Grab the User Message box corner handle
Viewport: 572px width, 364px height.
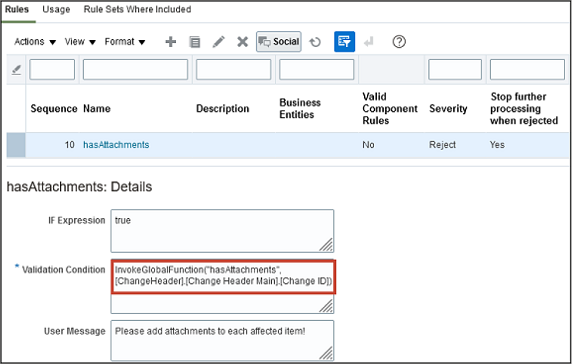click(326, 353)
